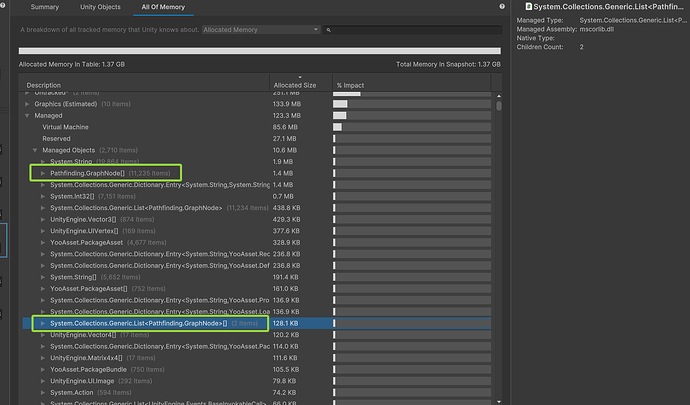This screenshot has height=405, width=690.
Task: Expand the System.Int32[] row
Action: coord(43,197)
